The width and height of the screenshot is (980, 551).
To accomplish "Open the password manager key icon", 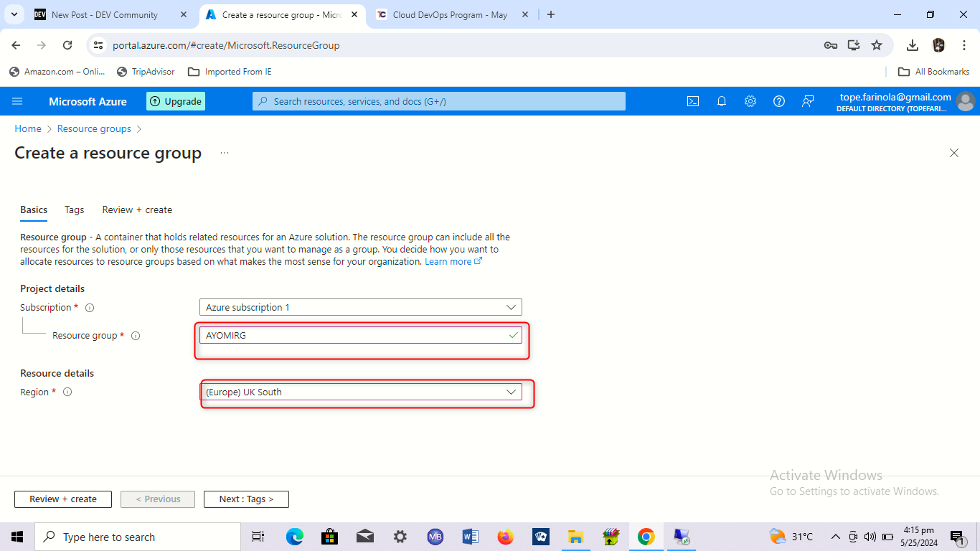I will [x=831, y=45].
